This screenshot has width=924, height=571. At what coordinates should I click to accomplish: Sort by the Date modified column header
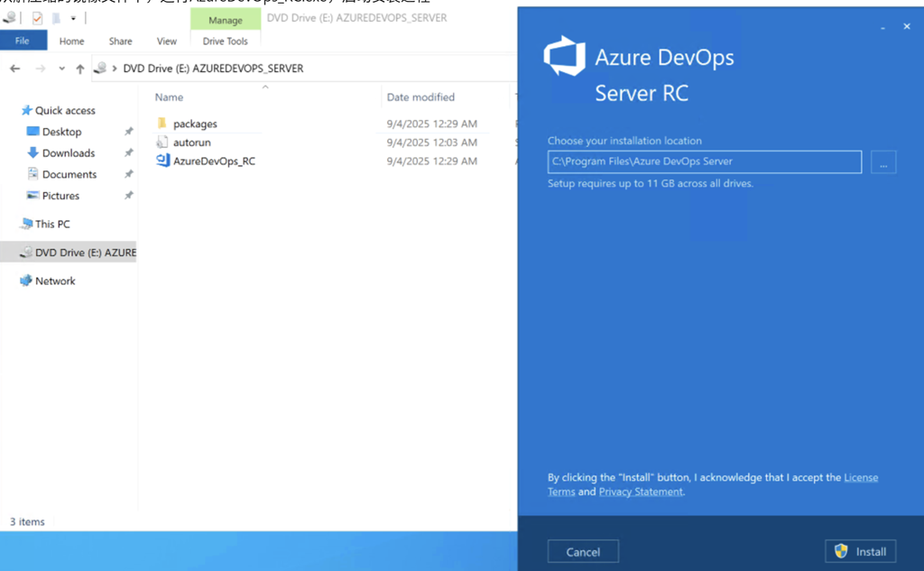coord(420,97)
